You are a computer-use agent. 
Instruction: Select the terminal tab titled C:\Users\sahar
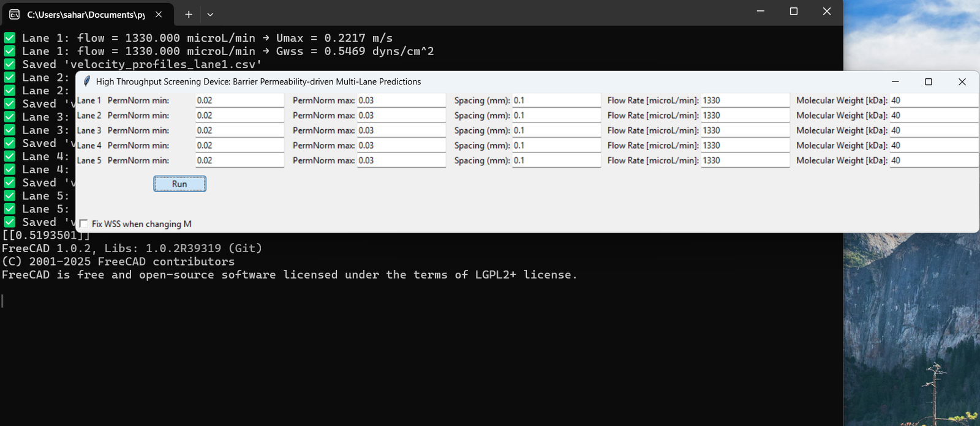click(86, 14)
